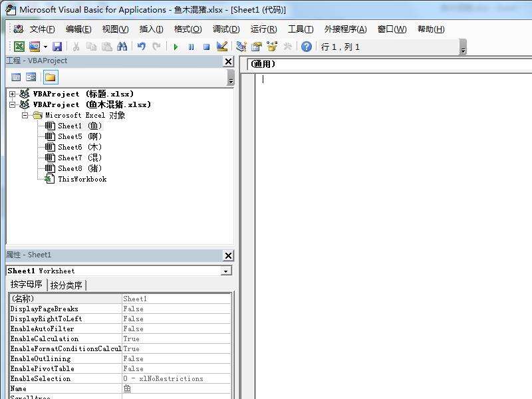Pause execution with the Break icon
The height and width of the screenshot is (399, 532).
190,47
